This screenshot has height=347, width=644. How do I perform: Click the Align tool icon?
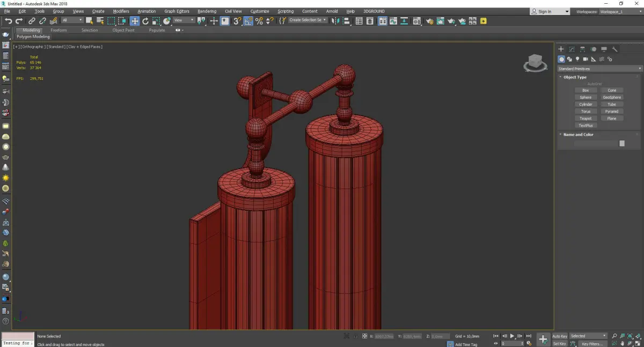pyautogui.click(x=347, y=21)
